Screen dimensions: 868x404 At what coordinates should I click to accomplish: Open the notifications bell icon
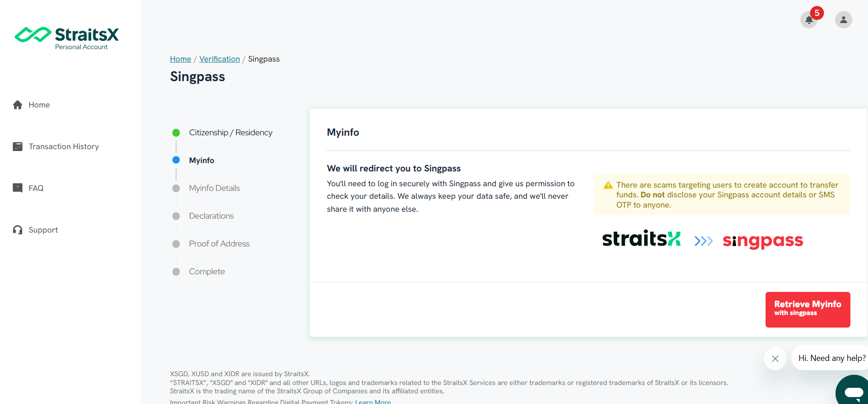click(x=809, y=20)
